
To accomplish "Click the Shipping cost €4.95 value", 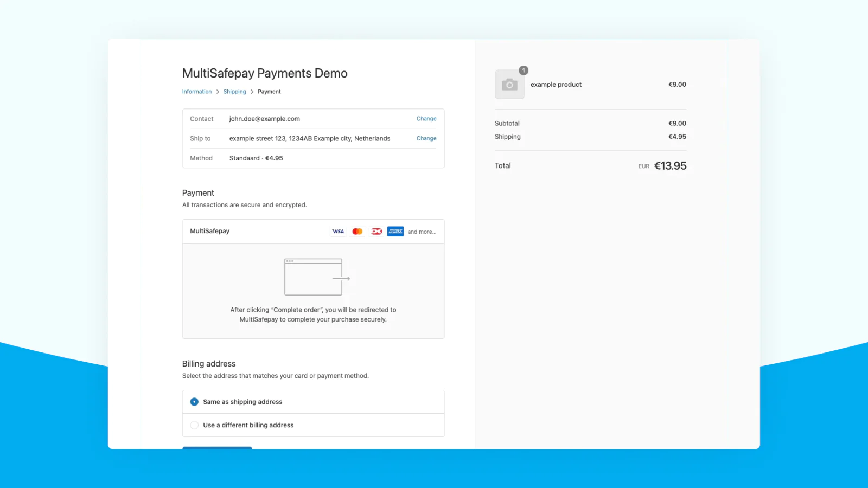I will pos(677,137).
